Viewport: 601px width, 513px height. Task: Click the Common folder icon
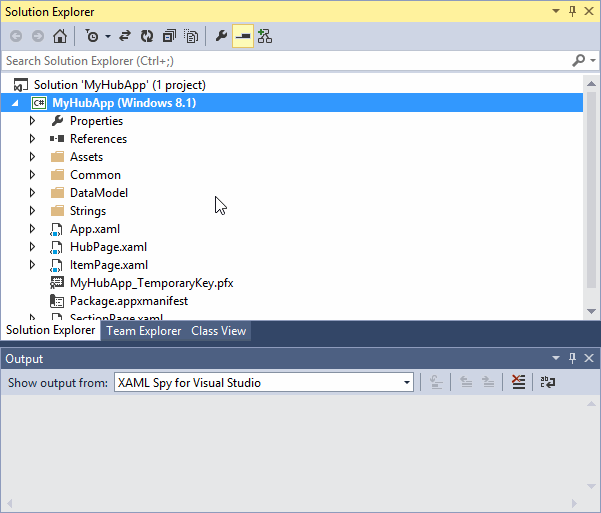[57, 175]
